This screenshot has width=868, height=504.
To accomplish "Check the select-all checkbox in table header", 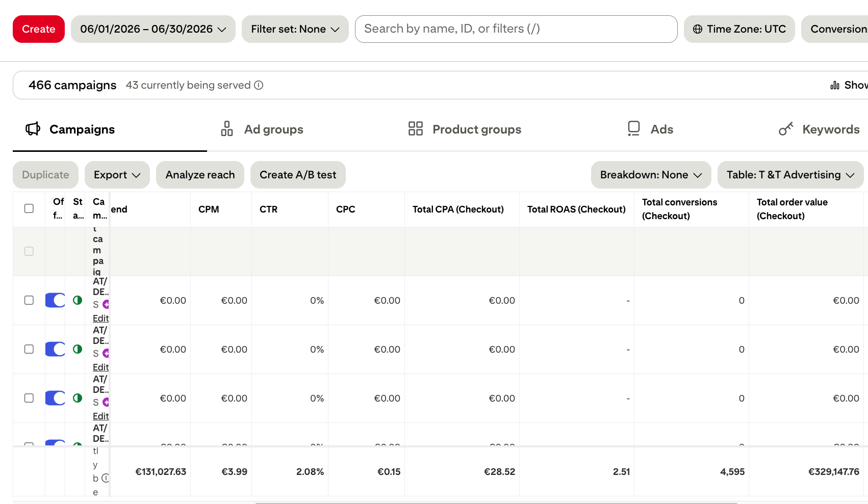I will [x=29, y=208].
